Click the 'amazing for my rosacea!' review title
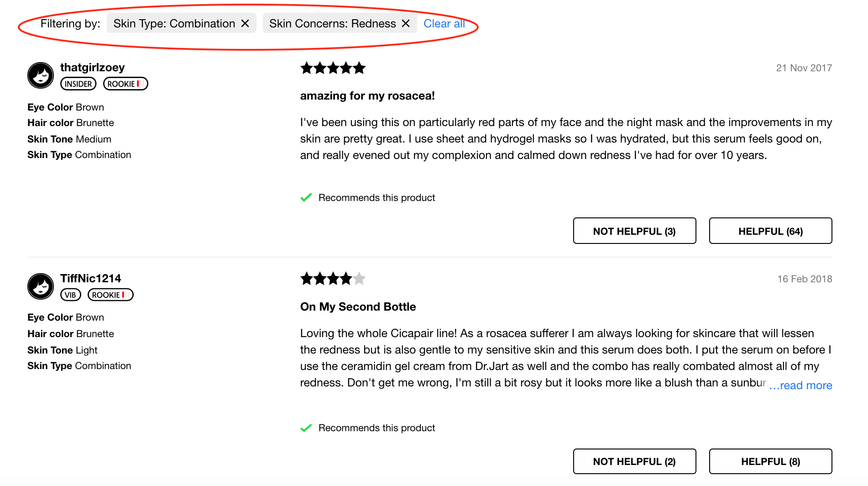Viewport: 868px width, 486px height. [x=367, y=96]
